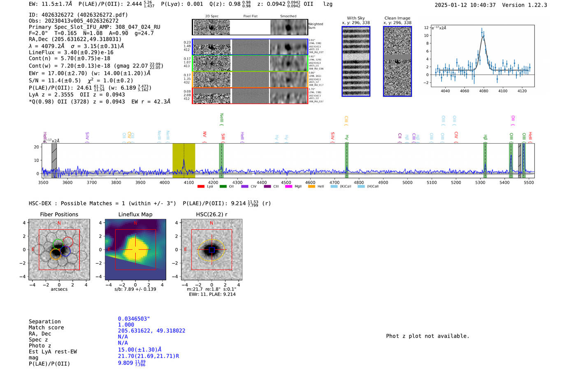Open the blue-bordered fiber 2D spectrum row

coord(250,47)
